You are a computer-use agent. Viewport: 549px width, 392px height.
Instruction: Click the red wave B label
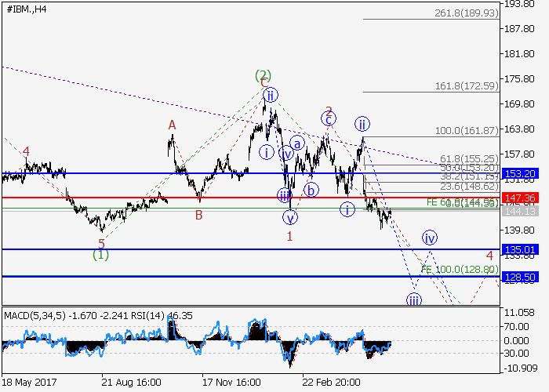199,215
